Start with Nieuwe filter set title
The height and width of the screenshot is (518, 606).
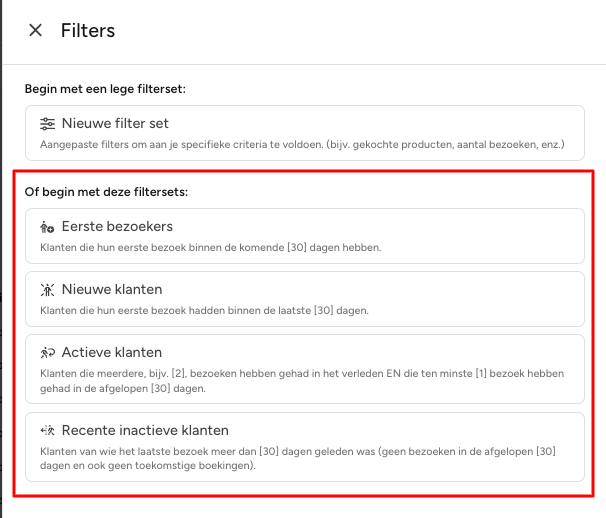115,124
